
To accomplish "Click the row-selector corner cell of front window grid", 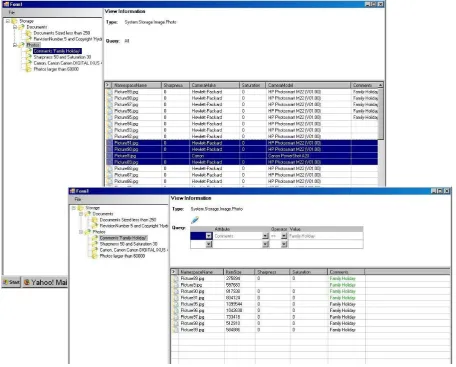I will (174, 272).
